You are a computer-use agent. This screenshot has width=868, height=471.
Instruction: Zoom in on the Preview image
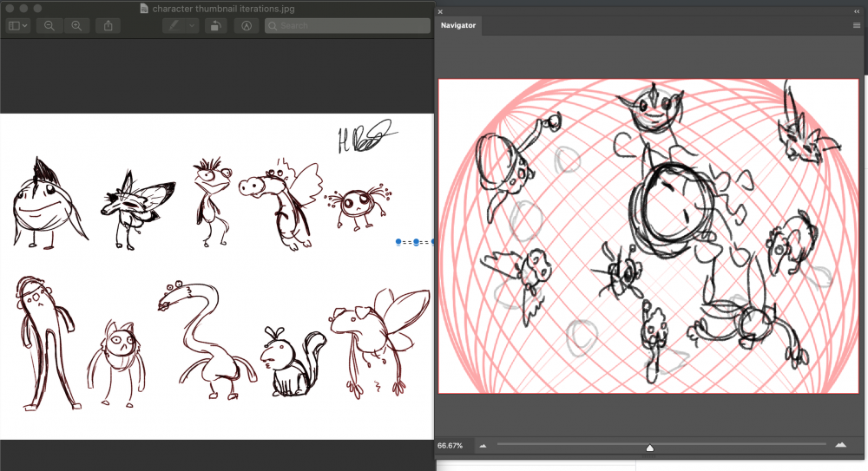click(x=76, y=26)
